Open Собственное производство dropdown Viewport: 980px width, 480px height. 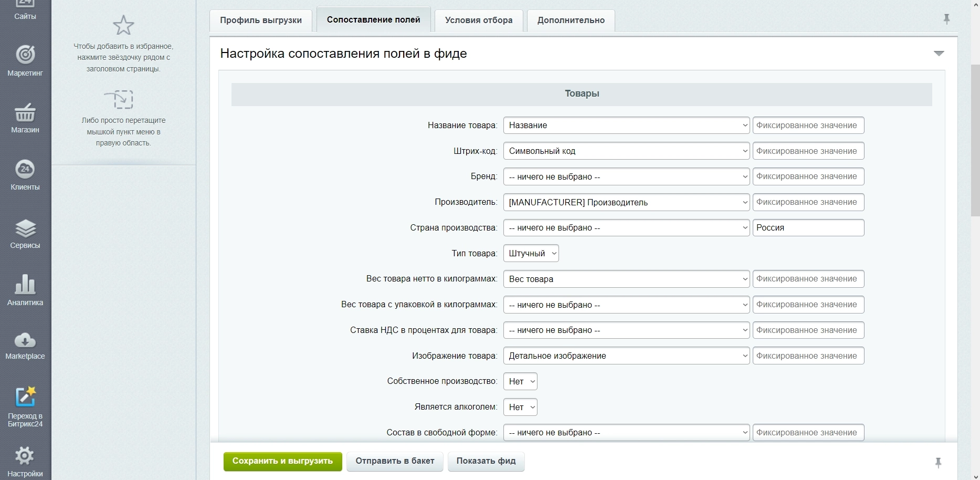click(x=520, y=382)
